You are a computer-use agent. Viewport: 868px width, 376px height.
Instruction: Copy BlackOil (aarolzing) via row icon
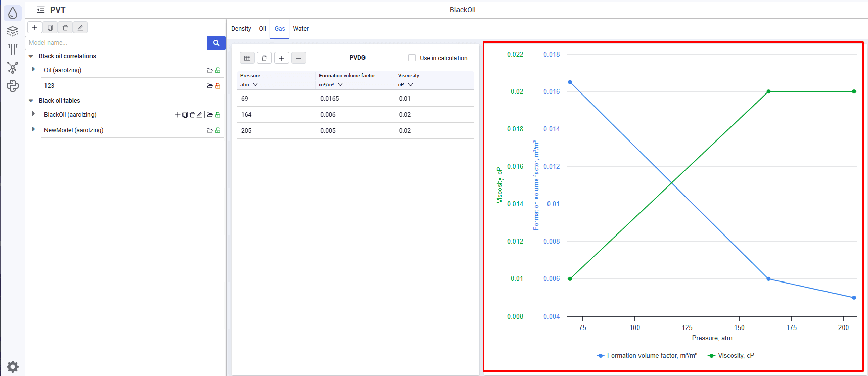tap(185, 115)
